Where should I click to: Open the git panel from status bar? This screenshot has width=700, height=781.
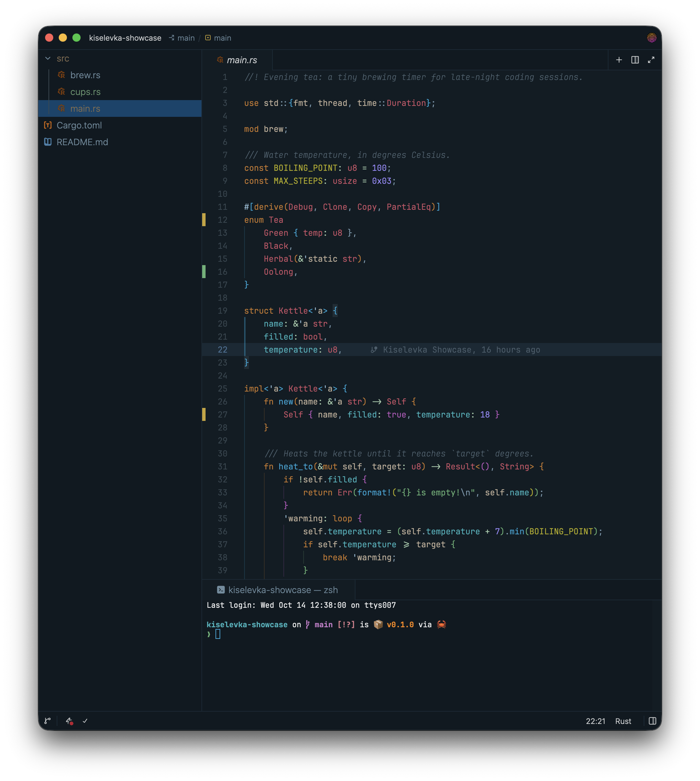click(48, 721)
